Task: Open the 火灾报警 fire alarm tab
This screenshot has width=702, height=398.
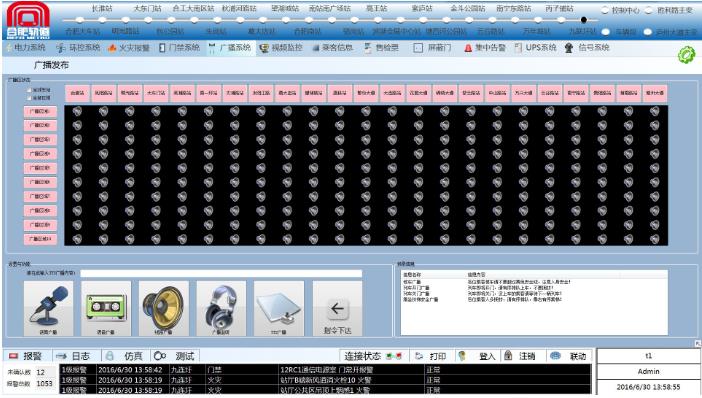Action: 128,47
